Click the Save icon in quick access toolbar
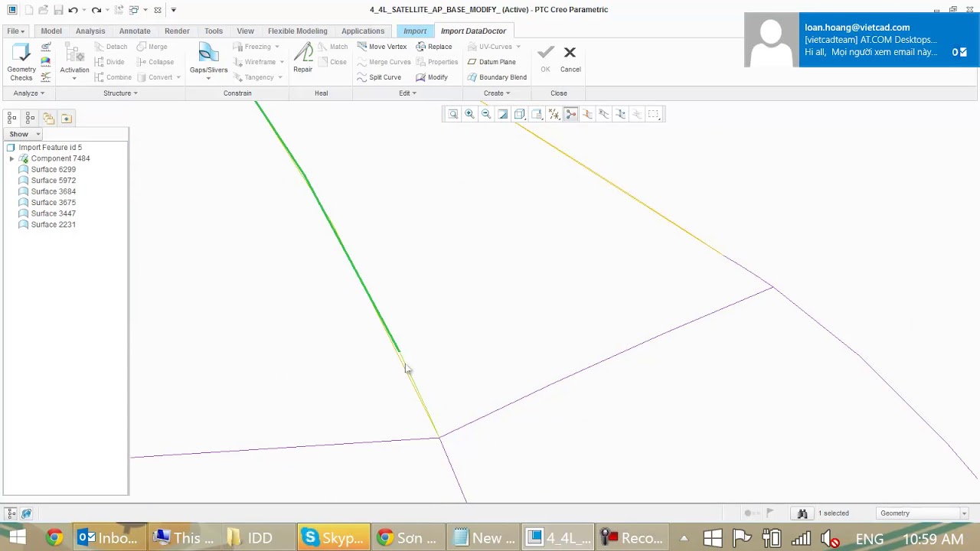The width and height of the screenshot is (980, 551). 58,10
